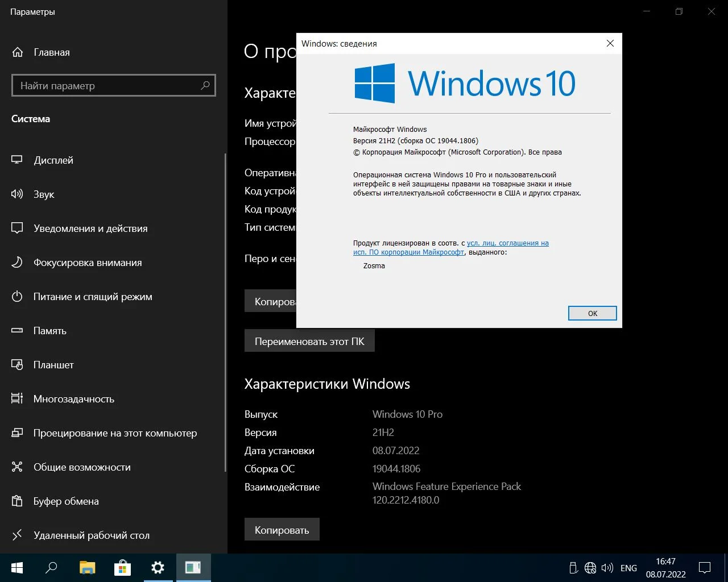Select Общие возможности in sidebar
Screen dimensions: 728x582
(82, 467)
